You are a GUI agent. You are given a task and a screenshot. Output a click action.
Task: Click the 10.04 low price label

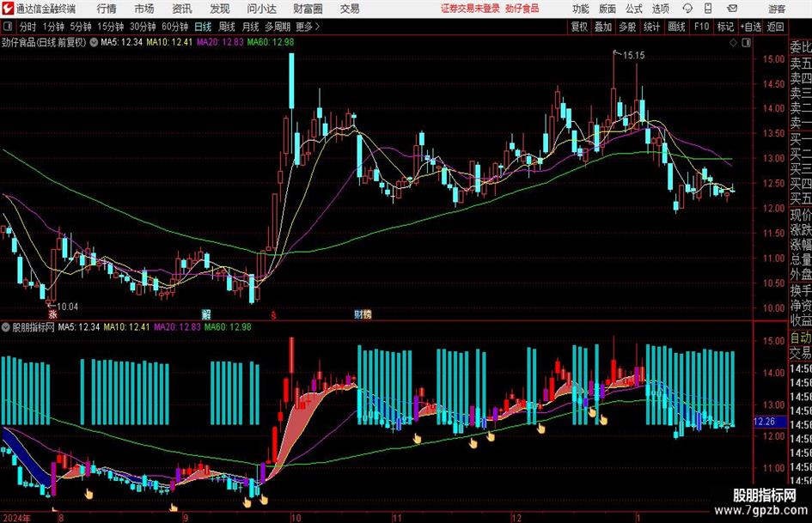pyautogui.click(x=67, y=307)
